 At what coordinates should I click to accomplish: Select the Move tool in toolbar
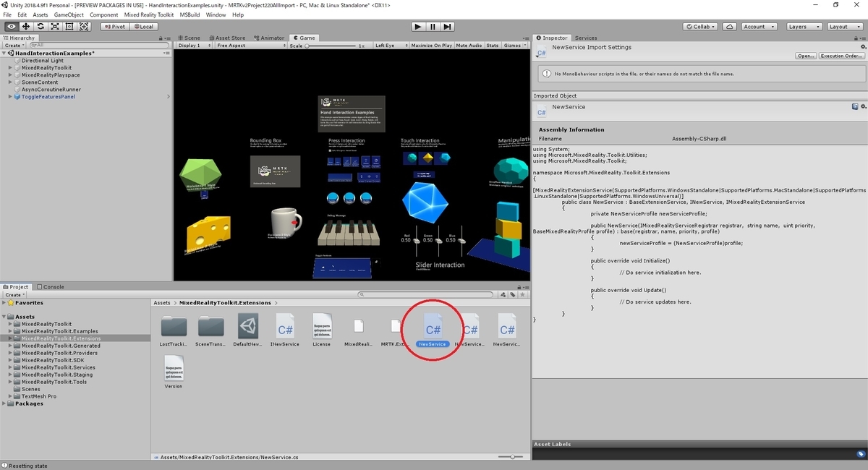(x=25, y=27)
